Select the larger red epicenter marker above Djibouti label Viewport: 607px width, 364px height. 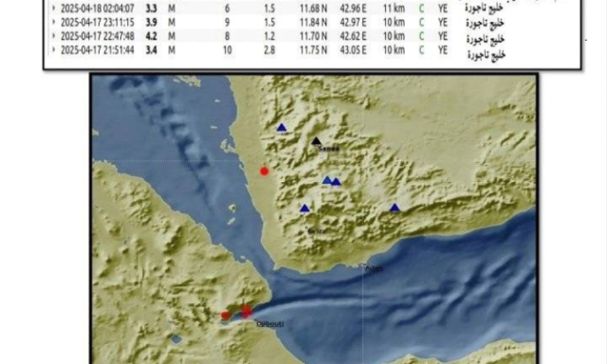click(247, 311)
